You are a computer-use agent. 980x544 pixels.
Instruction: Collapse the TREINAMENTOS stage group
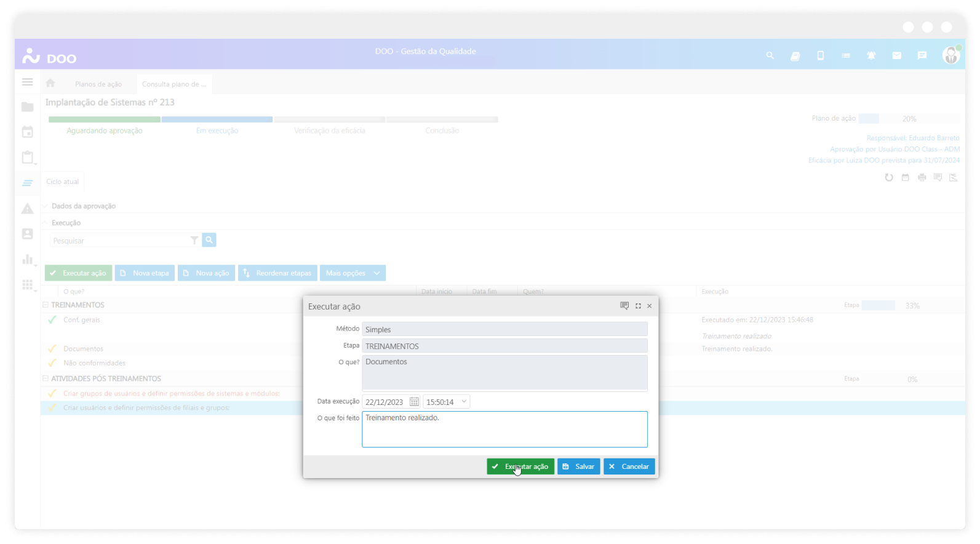46,305
